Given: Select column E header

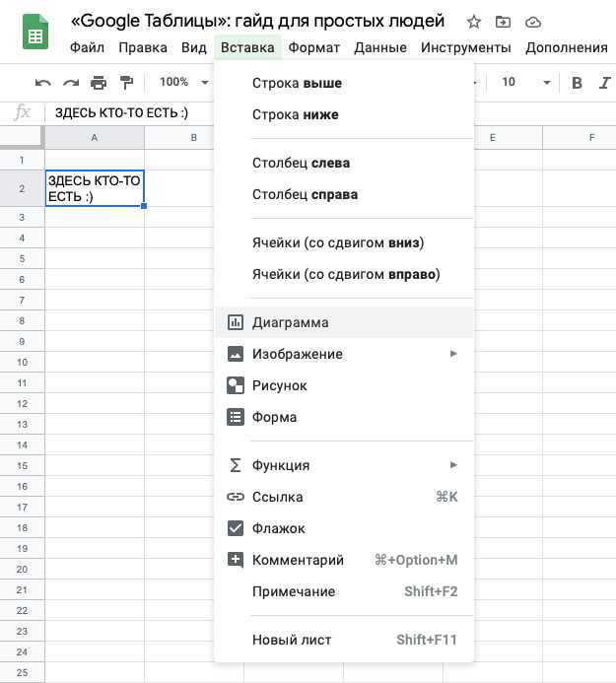Looking at the screenshot, I should point(493,138).
